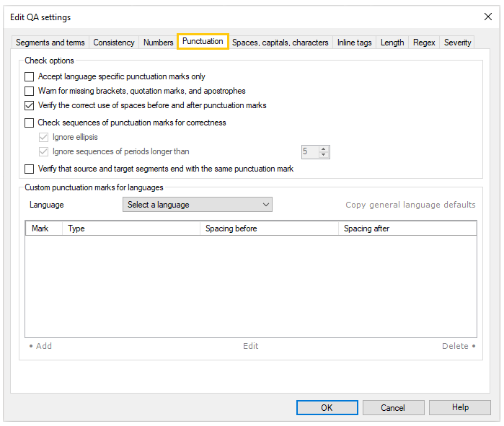Check Warn for missing brackets and quotation marks
This screenshot has height=426, width=504.
pos(30,91)
